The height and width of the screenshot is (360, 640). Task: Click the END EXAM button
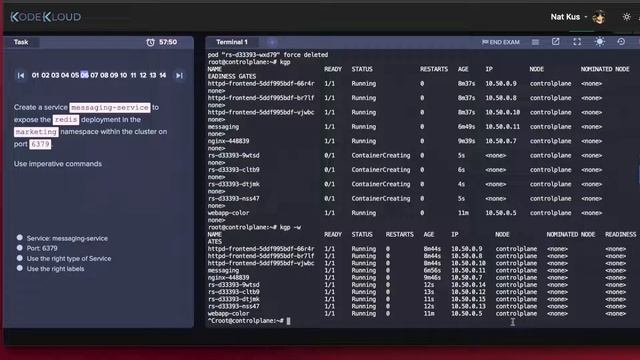pyautogui.click(x=501, y=42)
